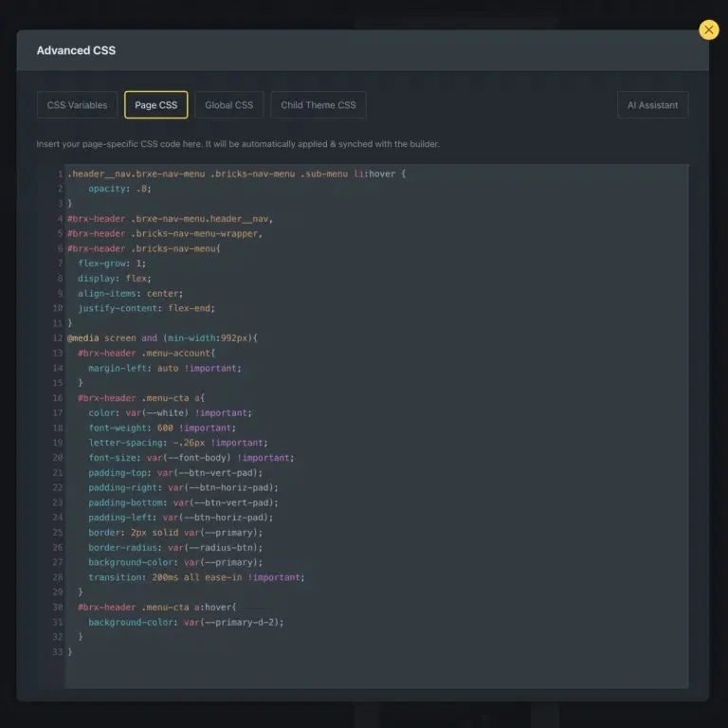Click the 'justify-content: flex-end;' declaration

coord(146,308)
